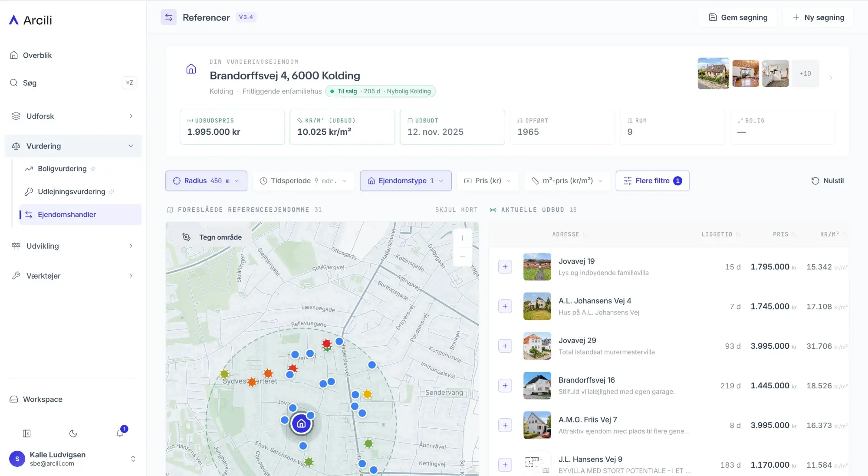Open the third property kitchen photo

[776, 73]
